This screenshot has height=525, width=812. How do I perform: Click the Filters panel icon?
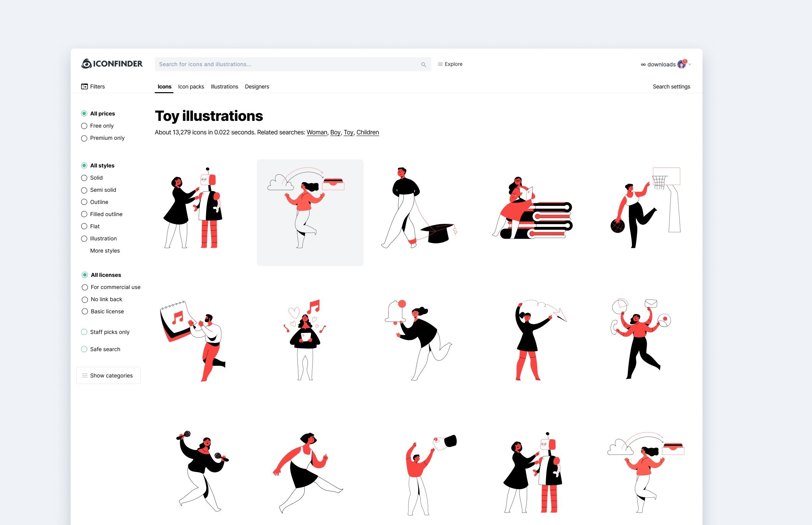pos(84,86)
